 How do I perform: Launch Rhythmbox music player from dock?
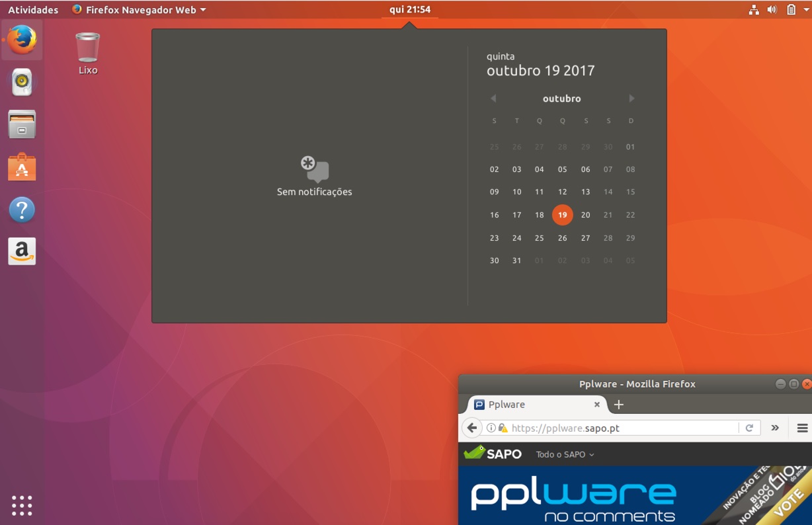(x=22, y=82)
